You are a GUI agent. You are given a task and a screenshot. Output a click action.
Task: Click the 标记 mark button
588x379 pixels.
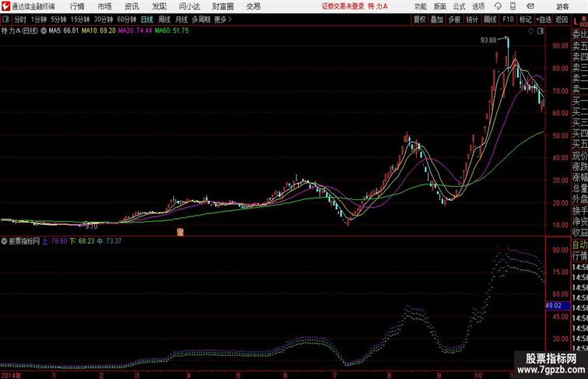point(525,19)
